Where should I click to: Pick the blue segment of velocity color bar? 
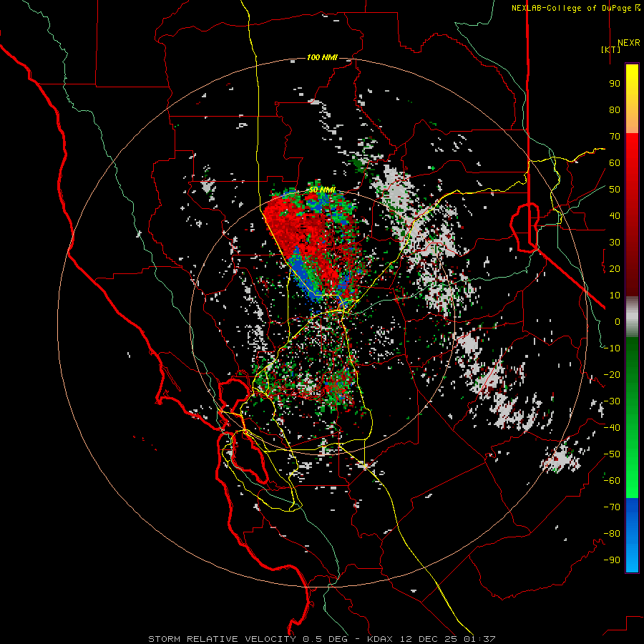632,535
